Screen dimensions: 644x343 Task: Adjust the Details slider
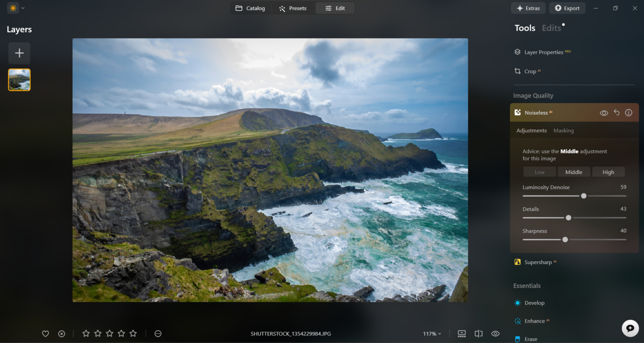(x=568, y=218)
